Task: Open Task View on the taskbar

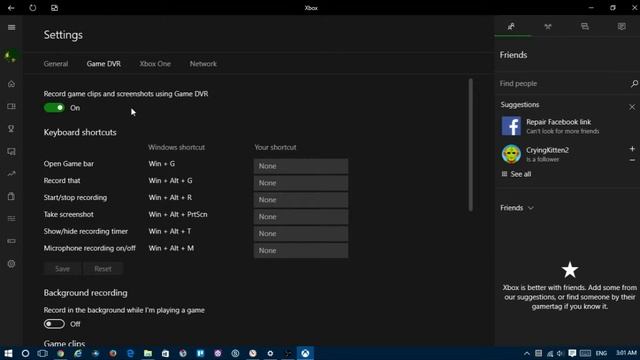Action: coord(42,353)
